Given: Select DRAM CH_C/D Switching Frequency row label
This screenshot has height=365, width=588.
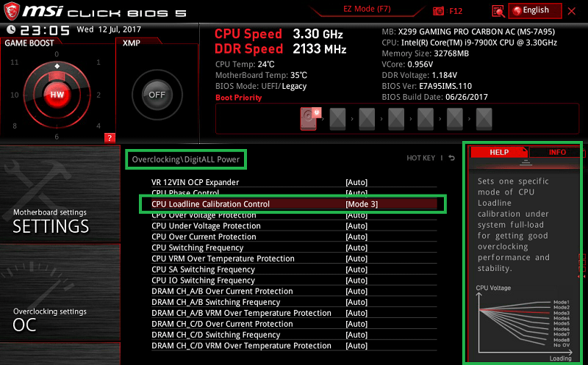Looking at the screenshot, I should coord(215,334).
